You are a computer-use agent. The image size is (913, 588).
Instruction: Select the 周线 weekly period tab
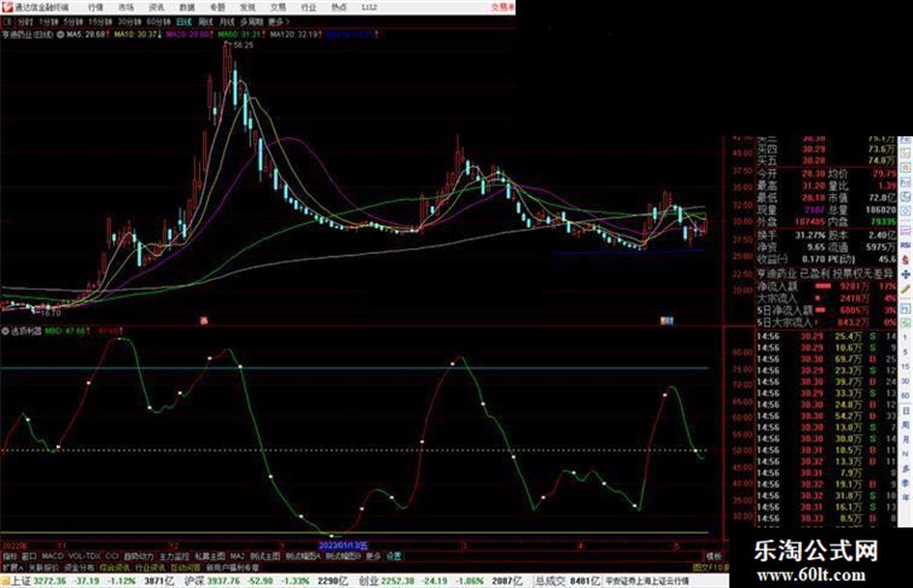[x=206, y=22]
